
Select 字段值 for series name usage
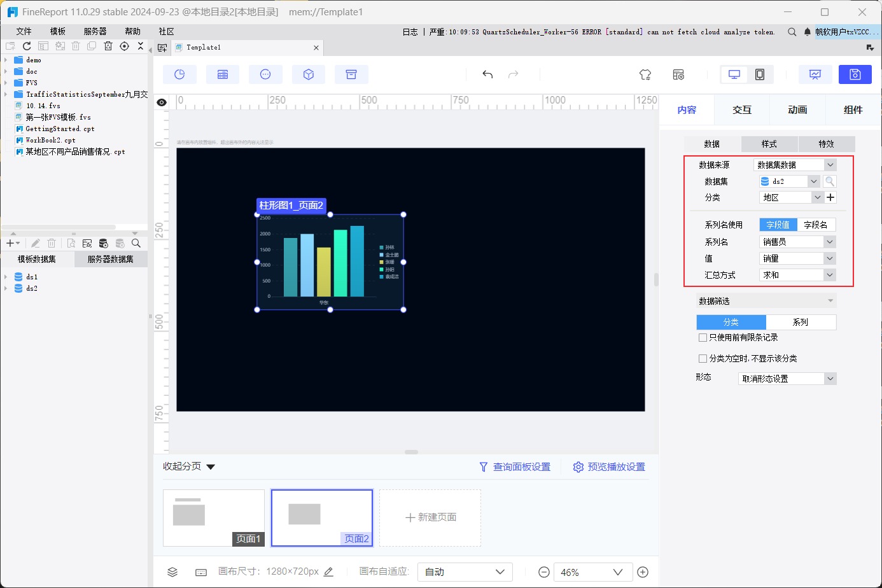(x=778, y=225)
